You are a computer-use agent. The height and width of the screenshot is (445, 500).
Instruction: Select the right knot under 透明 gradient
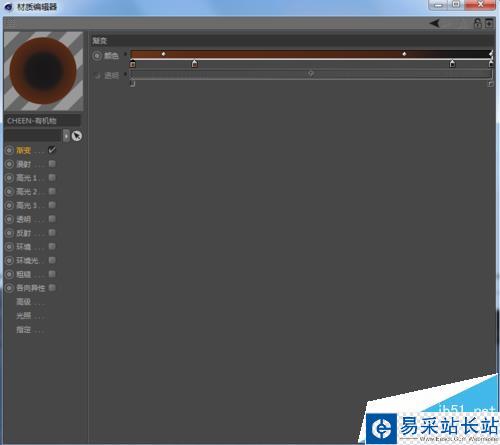[491, 84]
